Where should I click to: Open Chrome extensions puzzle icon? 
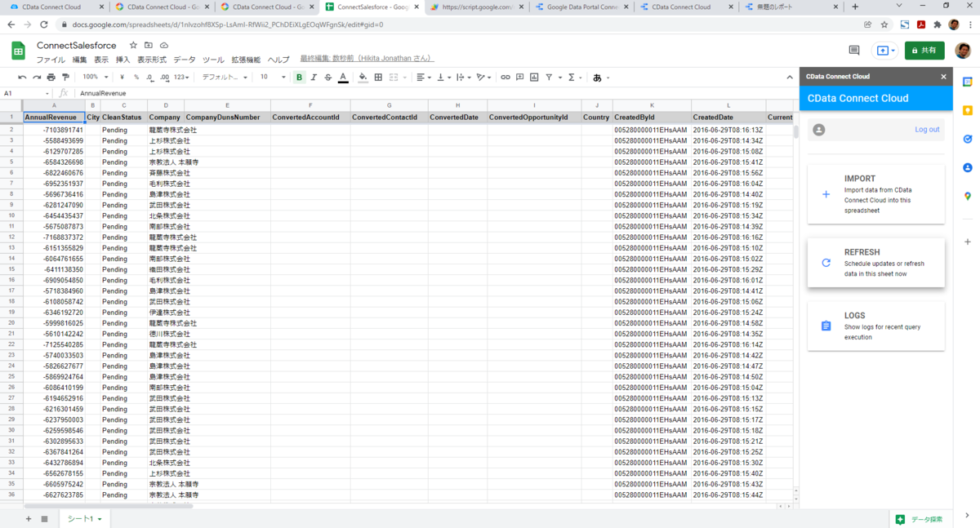938,24
